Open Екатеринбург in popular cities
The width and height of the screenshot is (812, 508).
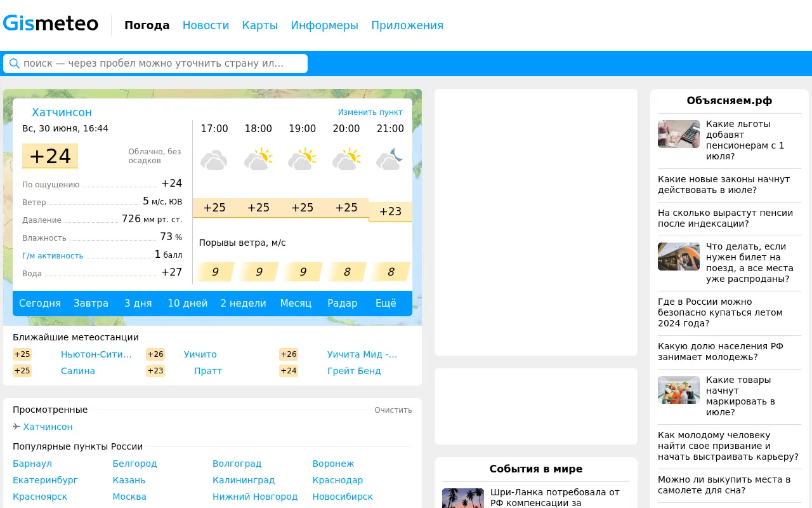tap(45, 480)
